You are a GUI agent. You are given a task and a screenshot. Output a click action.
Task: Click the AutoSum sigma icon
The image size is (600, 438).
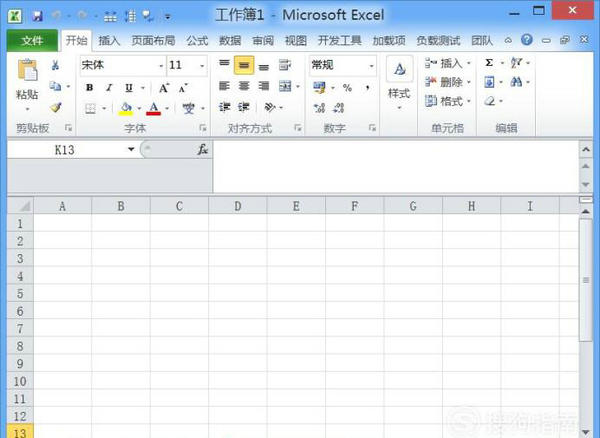click(489, 63)
